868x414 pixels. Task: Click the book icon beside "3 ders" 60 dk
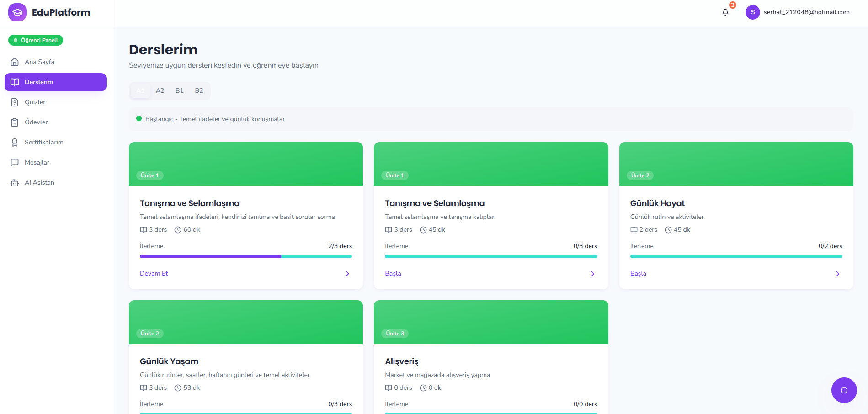click(144, 230)
